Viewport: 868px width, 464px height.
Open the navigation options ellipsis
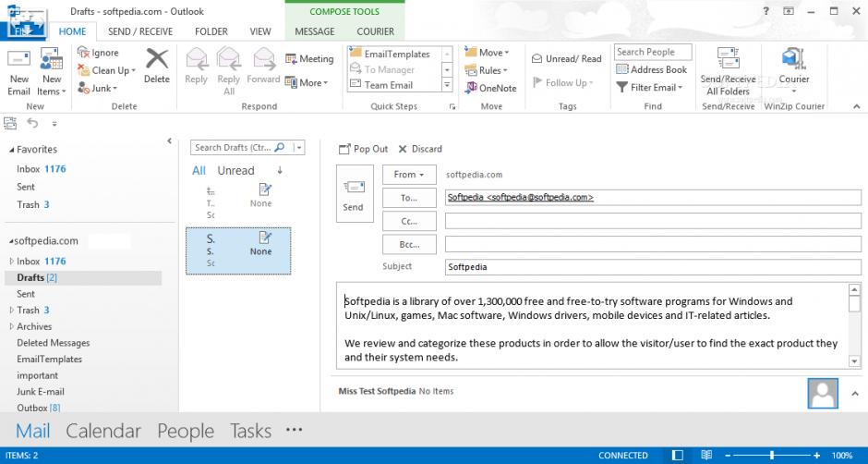[x=294, y=430]
